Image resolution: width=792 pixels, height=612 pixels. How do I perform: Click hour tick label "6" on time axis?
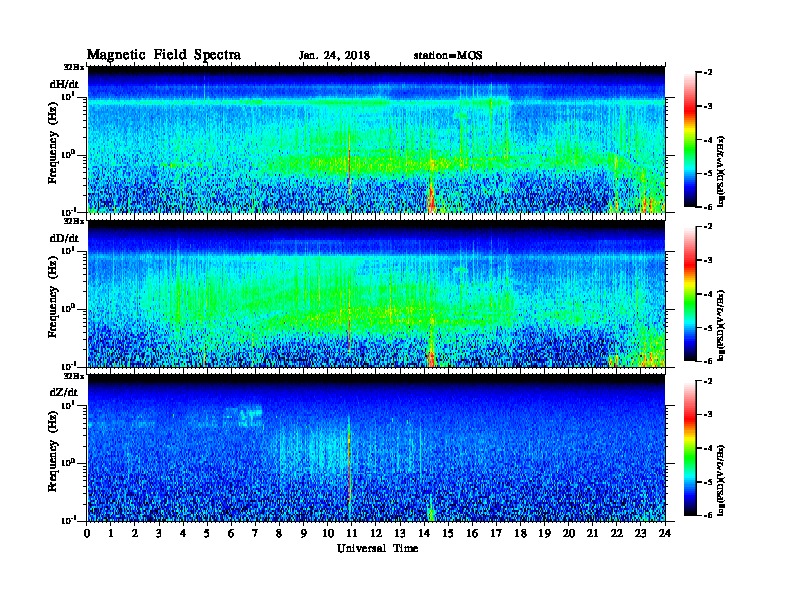point(231,533)
